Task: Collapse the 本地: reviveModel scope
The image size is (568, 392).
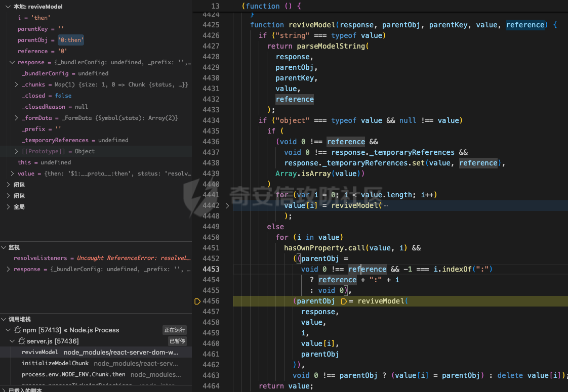Action: (x=8, y=7)
